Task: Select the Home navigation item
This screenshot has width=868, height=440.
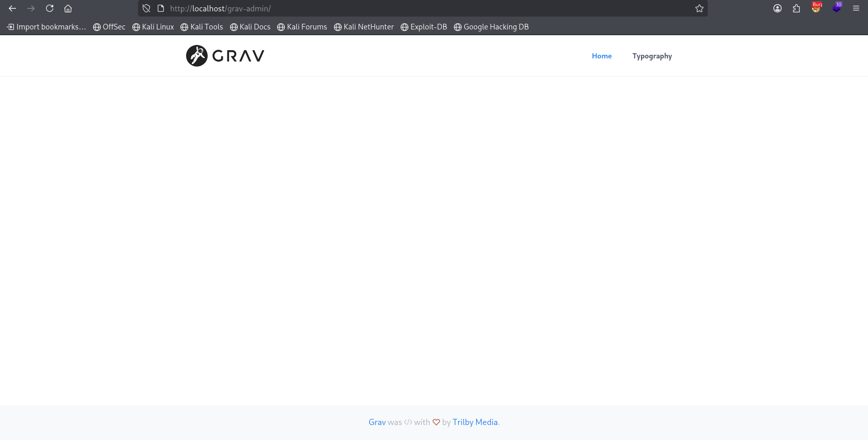Action: (602, 56)
